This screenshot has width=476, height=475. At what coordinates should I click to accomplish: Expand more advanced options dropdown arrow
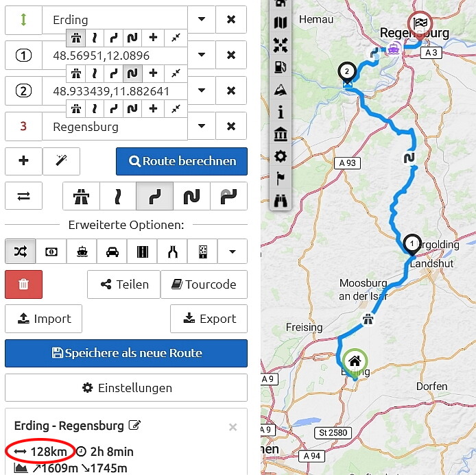pyautogui.click(x=233, y=252)
